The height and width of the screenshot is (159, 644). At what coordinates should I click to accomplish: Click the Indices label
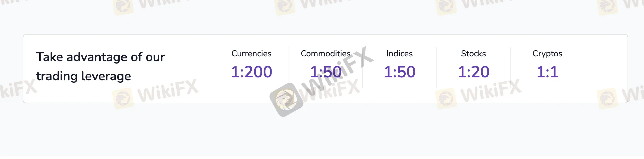coord(400,54)
